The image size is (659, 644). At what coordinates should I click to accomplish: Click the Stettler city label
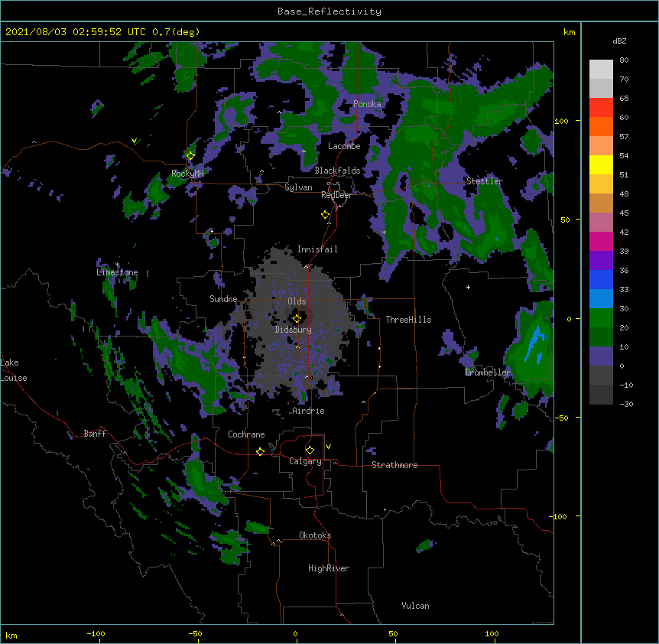point(485,181)
